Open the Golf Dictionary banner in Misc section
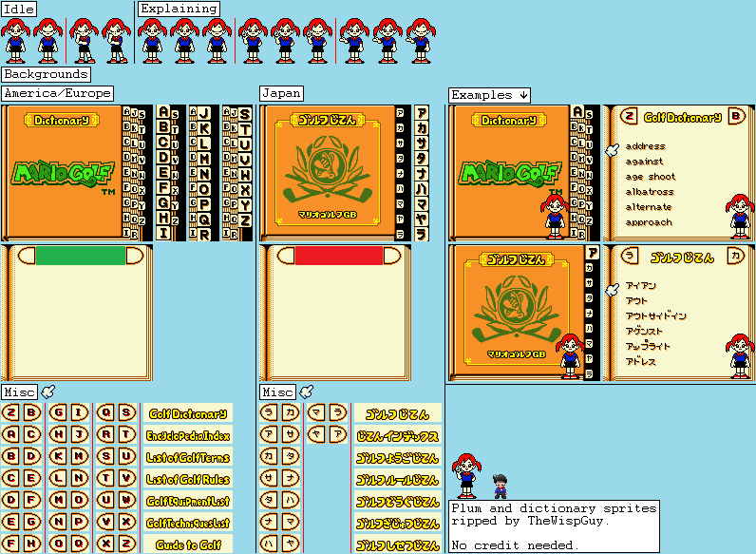 click(x=188, y=413)
